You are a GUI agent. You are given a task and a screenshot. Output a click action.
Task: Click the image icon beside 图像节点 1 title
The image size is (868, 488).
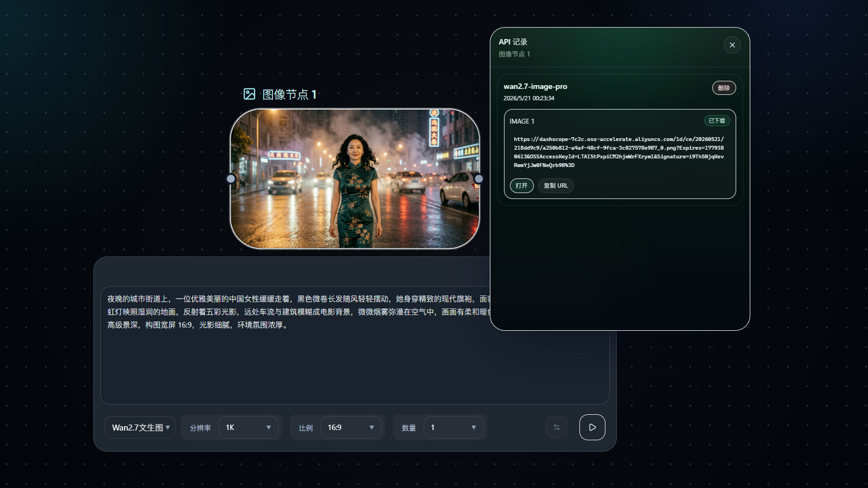pyautogui.click(x=249, y=94)
